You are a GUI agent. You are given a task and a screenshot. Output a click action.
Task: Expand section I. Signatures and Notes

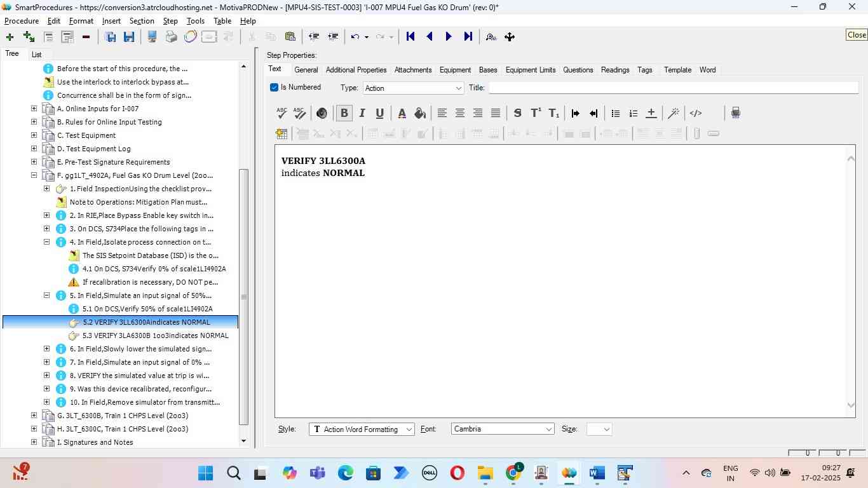point(34,442)
